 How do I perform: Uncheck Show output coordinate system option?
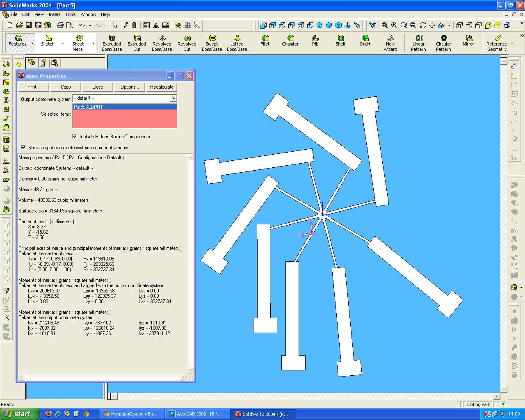coord(23,148)
